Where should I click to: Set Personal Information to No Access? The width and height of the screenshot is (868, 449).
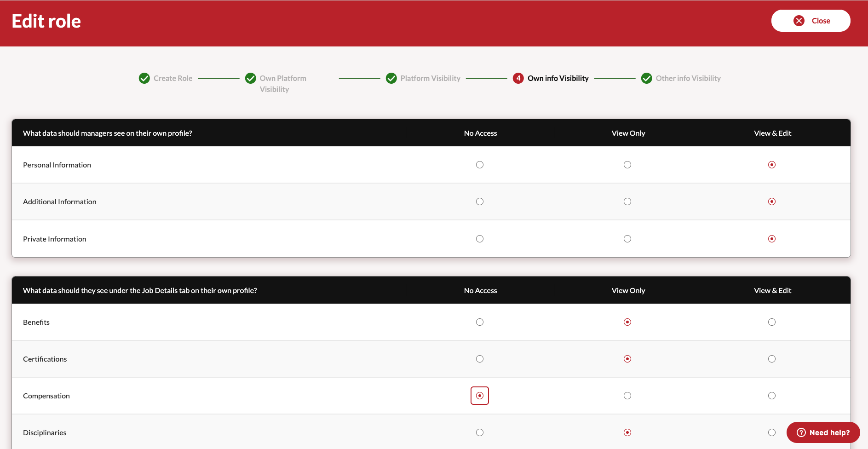[x=480, y=165]
